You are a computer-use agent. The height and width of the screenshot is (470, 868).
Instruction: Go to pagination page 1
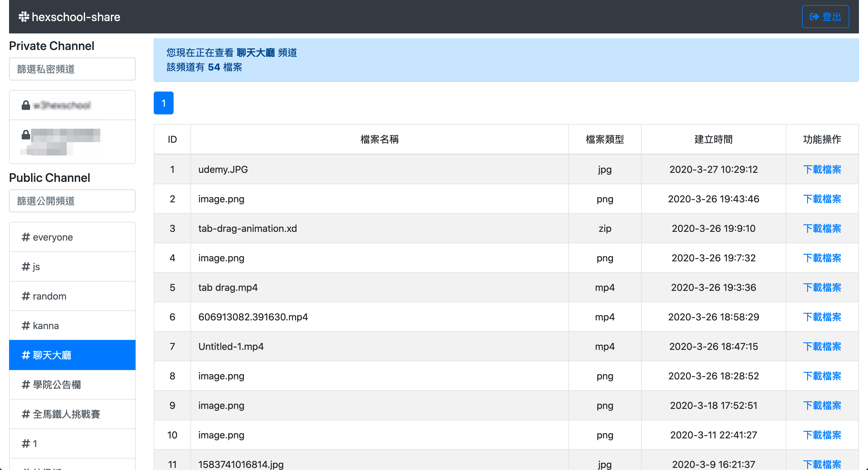click(x=163, y=103)
